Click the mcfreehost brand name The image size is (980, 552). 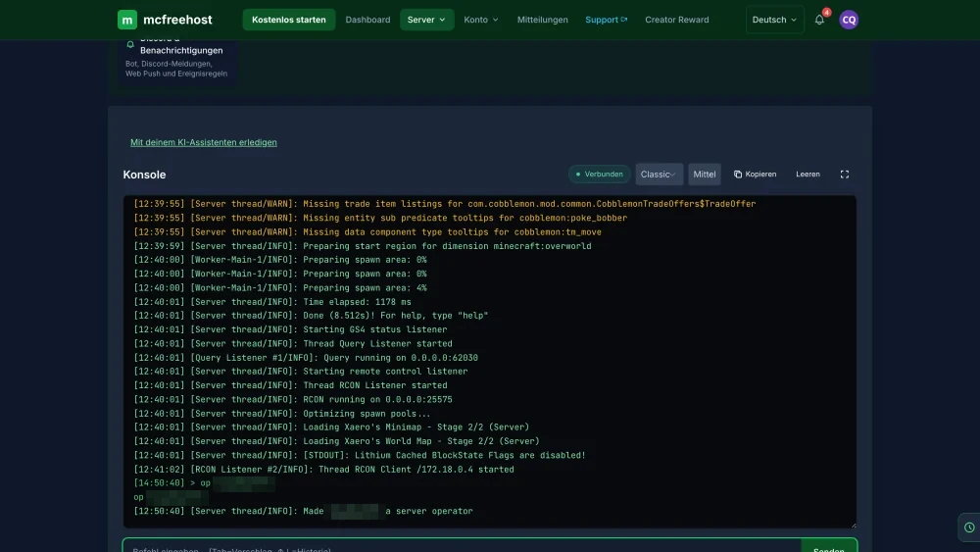pos(177,20)
